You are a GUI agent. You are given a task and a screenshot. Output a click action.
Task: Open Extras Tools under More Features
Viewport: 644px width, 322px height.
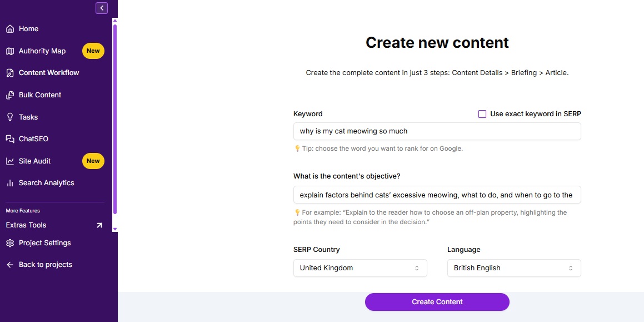pos(26,225)
